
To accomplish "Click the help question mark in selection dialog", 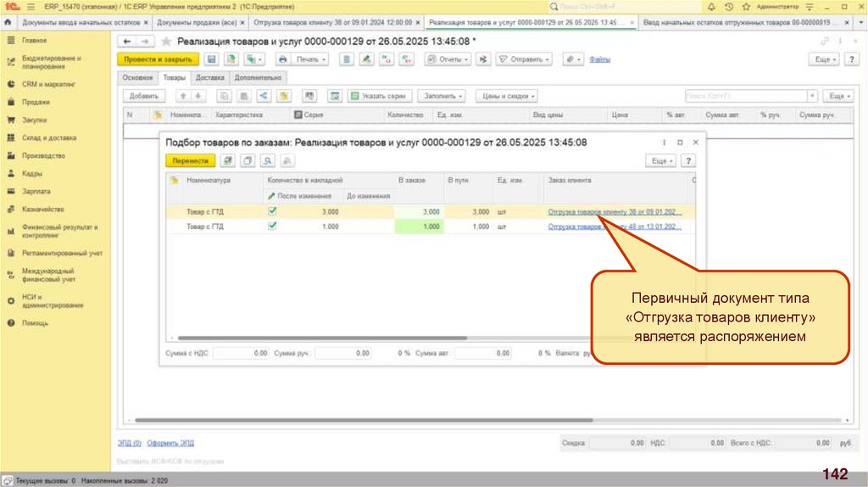I will (x=689, y=160).
